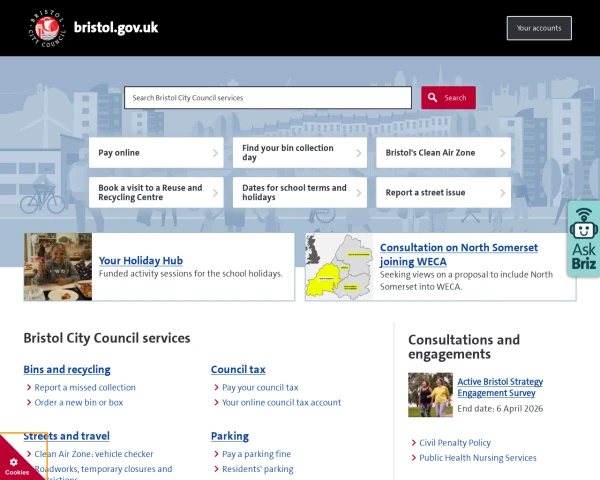This screenshot has width=600, height=480.
Task: Click red arrow beside Civil Penalty Policy
Action: (x=414, y=443)
